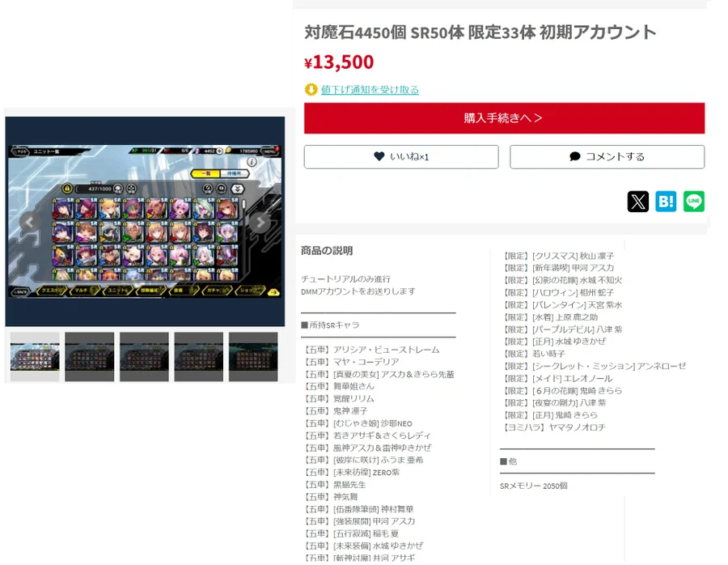Go to next image with right arrow

coord(260,222)
